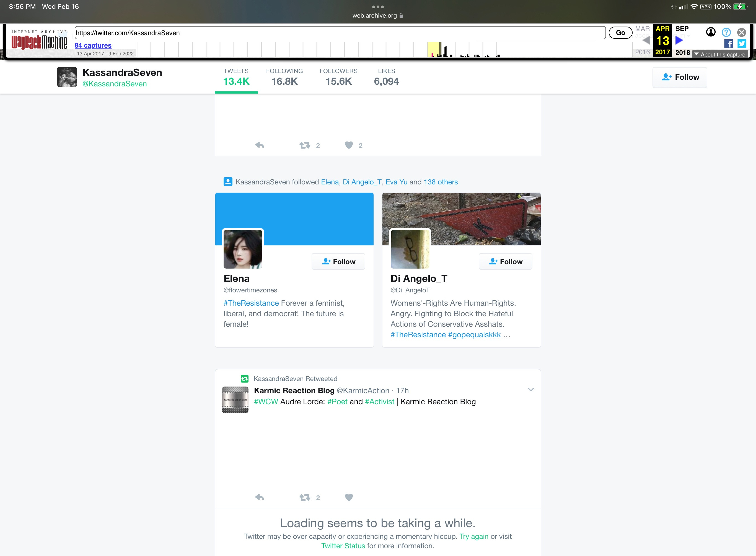Open KassandraSeven profile avatar

pos(67,77)
